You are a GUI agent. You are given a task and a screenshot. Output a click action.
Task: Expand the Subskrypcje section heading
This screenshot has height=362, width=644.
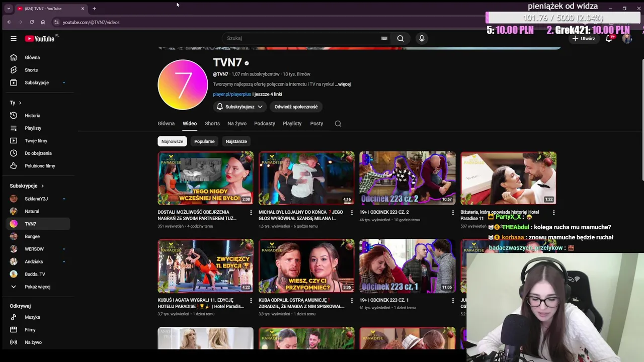pyautogui.click(x=27, y=186)
